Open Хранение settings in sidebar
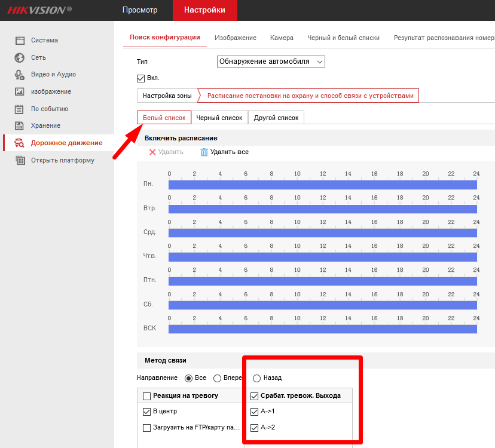 click(x=45, y=125)
